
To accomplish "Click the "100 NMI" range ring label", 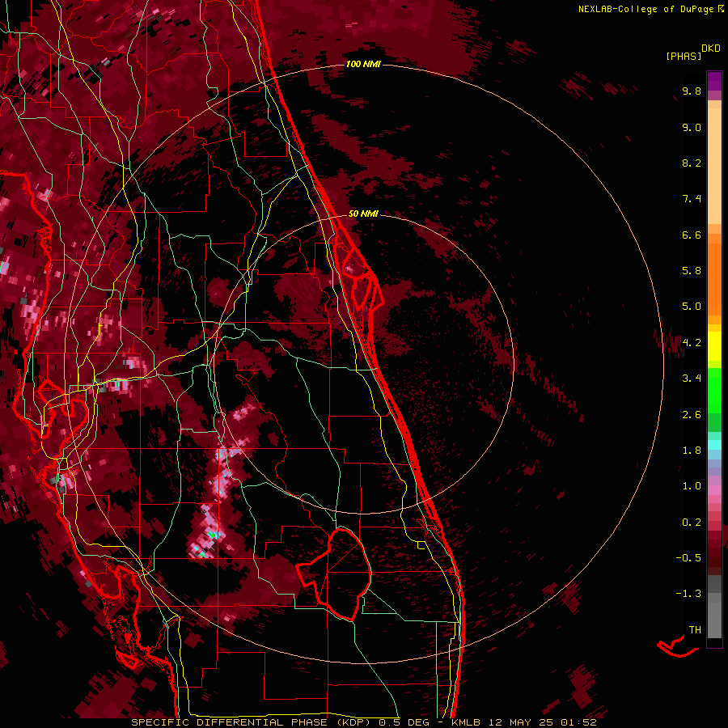I will pos(363,64).
